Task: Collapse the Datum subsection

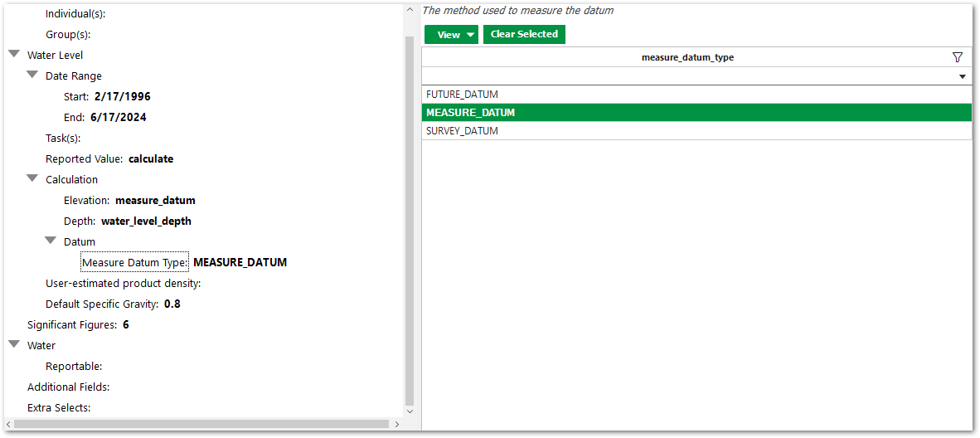Action: (x=51, y=241)
